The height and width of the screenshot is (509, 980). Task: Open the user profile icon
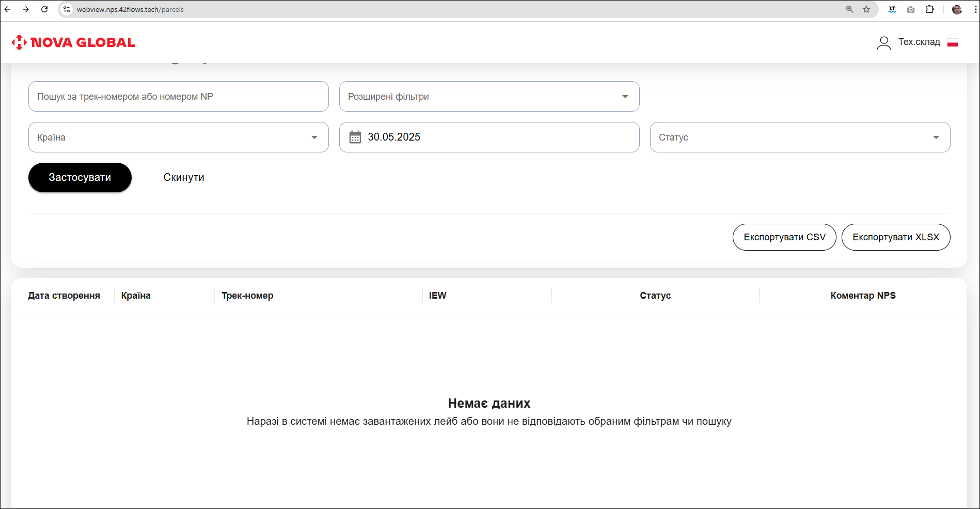tap(883, 42)
